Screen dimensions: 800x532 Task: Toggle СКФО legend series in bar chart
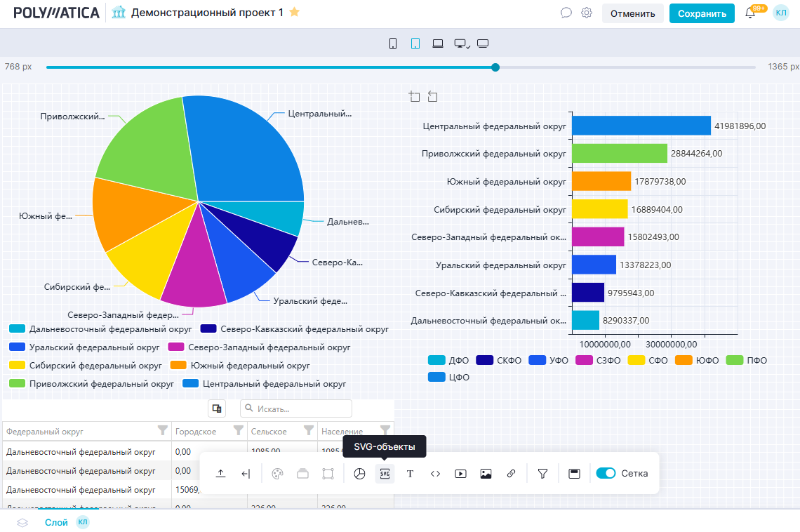point(498,360)
